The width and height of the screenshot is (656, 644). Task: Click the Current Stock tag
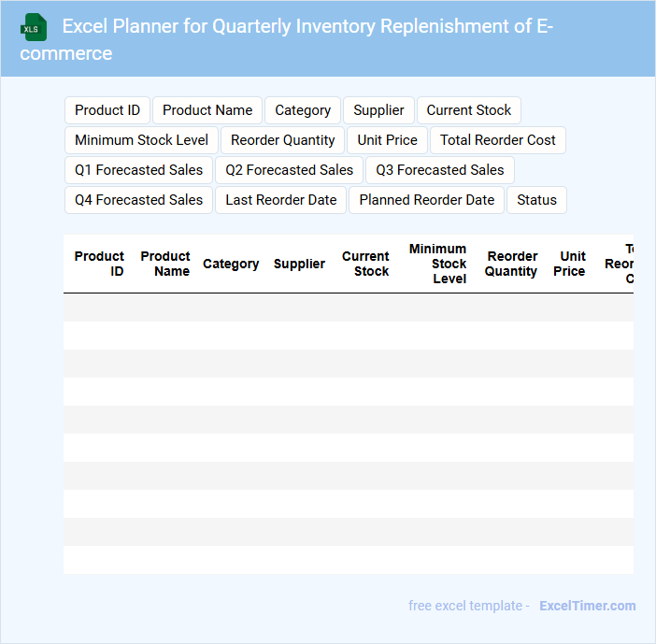(469, 110)
